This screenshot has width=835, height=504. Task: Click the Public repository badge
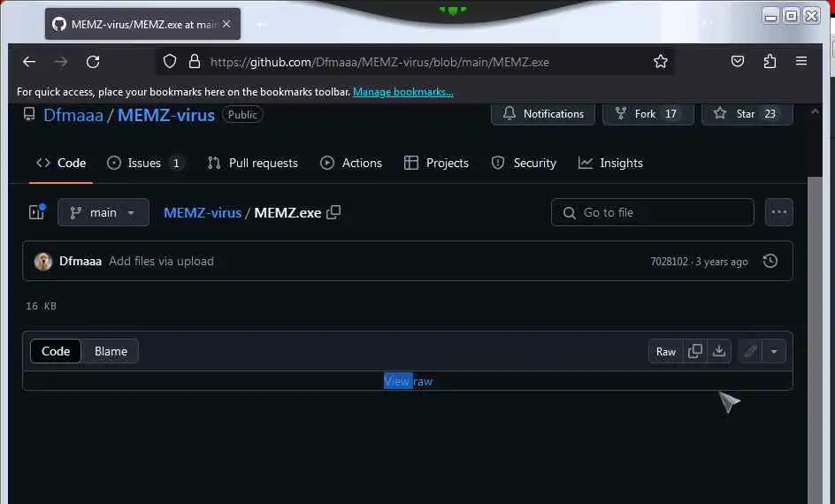pyautogui.click(x=242, y=114)
